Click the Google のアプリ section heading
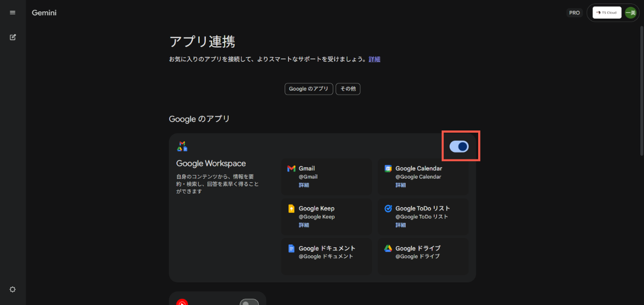Image resolution: width=644 pixels, height=305 pixels. [199, 119]
